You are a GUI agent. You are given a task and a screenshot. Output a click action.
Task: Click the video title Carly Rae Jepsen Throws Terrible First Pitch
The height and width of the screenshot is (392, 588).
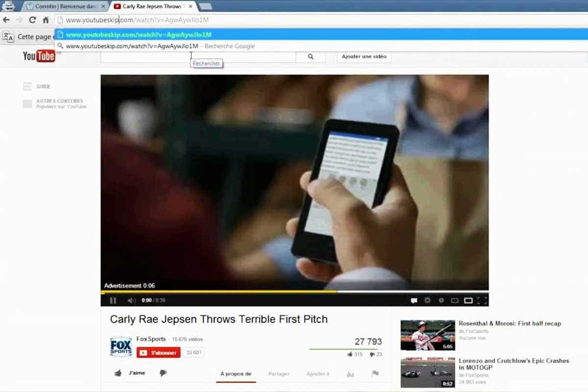[219, 319]
